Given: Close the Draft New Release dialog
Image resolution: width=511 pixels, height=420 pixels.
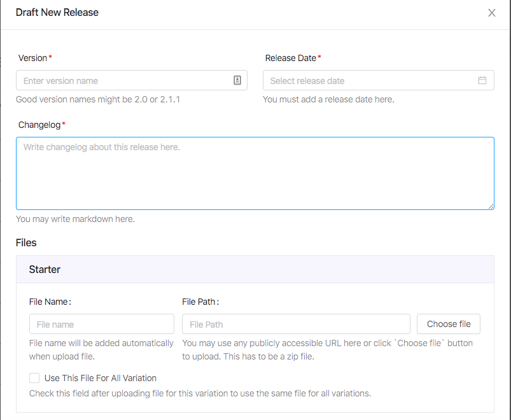Looking at the screenshot, I should (491, 13).
